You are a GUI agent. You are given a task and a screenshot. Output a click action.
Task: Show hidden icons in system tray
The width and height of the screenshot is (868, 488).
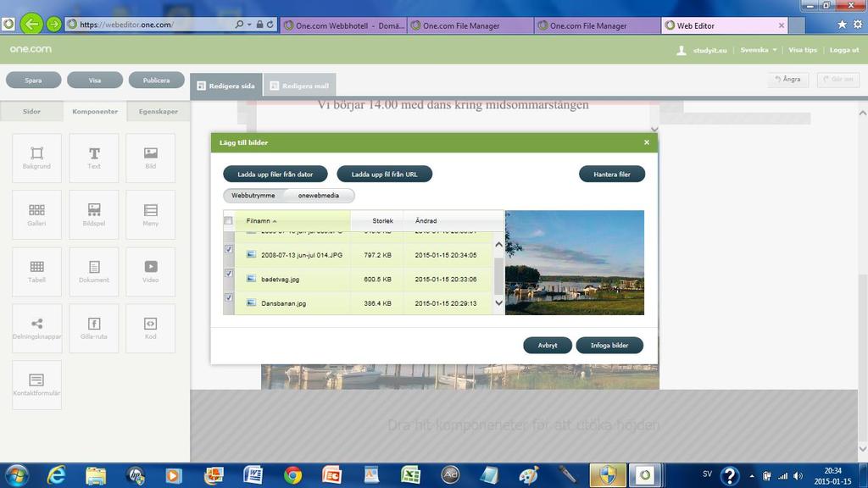tap(752, 476)
